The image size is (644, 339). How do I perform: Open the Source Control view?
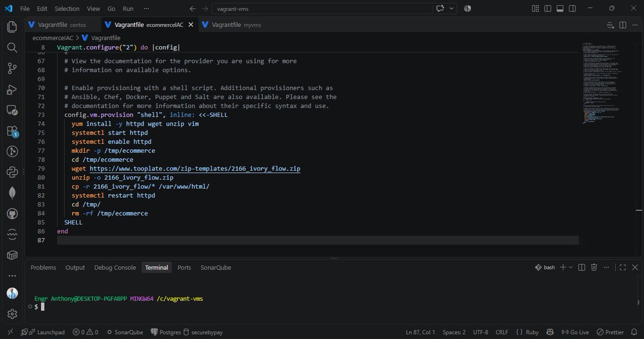12,69
